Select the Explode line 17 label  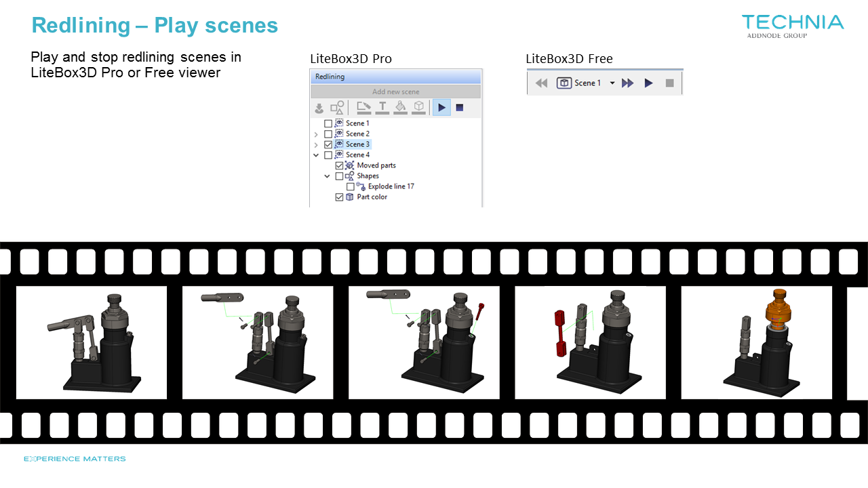click(391, 186)
